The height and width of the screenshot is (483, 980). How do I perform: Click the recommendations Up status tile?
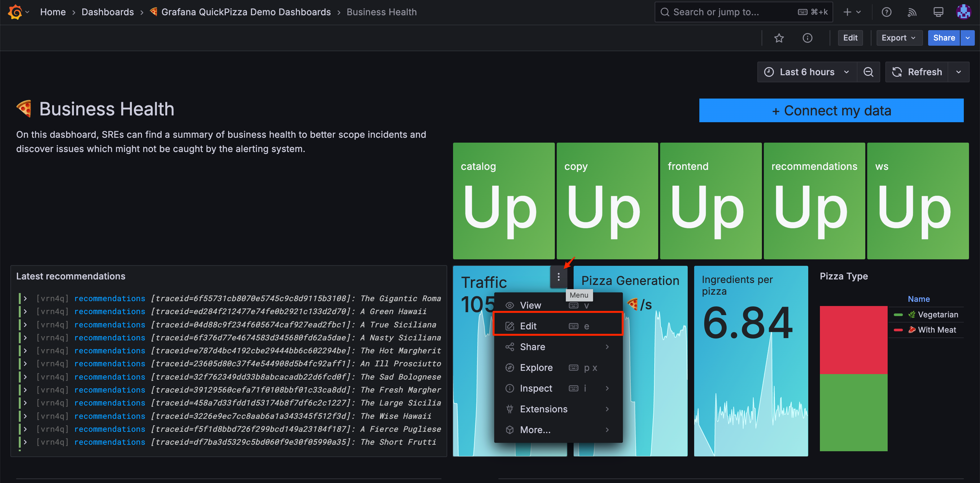coord(814,201)
